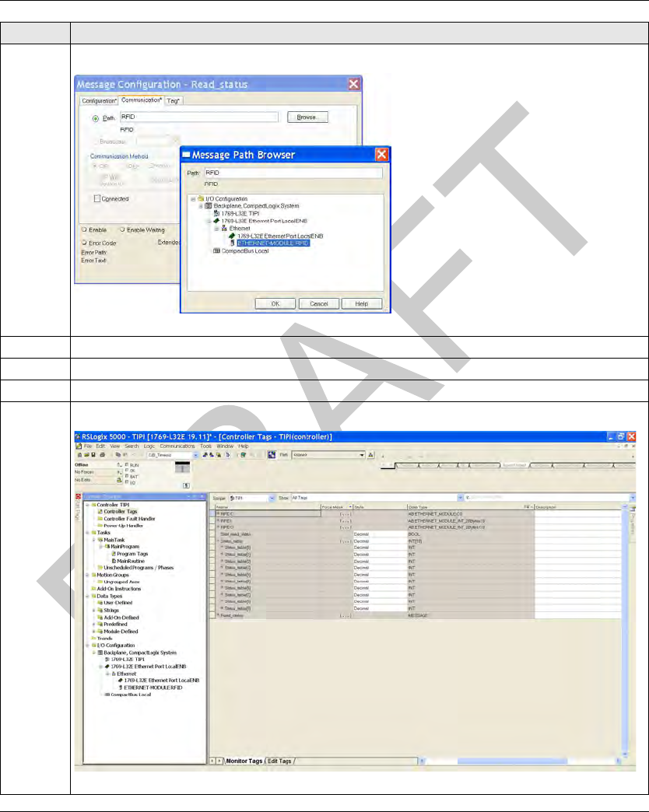
Task: Click the Ethernet network icon in Path Browser
Action: (224, 229)
